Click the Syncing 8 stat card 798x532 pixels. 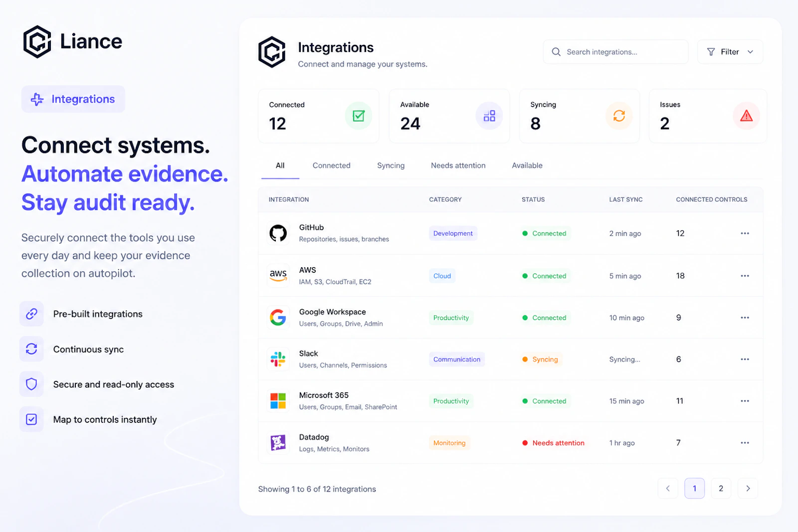(x=579, y=116)
